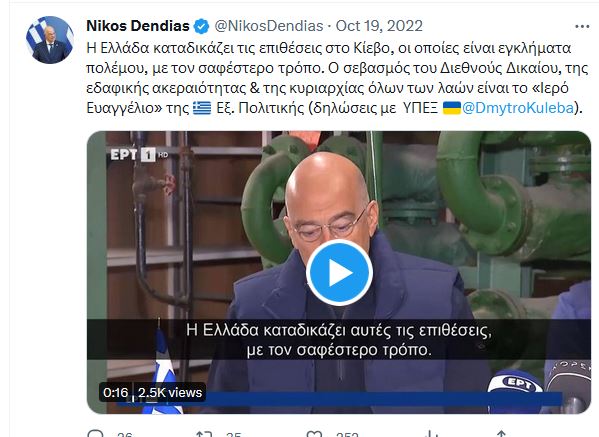The width and height of the screenshot is (599, 437).
Task: Like the tweet with the heart icon
Action: 314,434
